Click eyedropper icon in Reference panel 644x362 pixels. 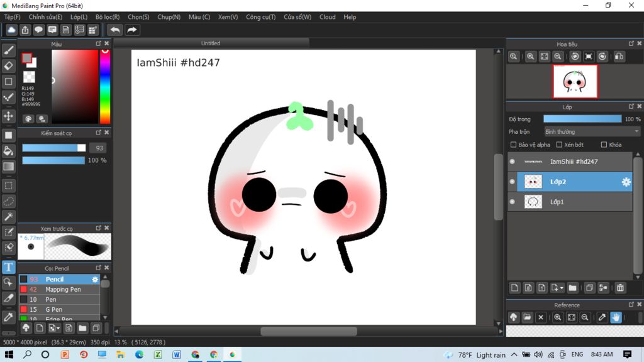(x=602, y=317)
